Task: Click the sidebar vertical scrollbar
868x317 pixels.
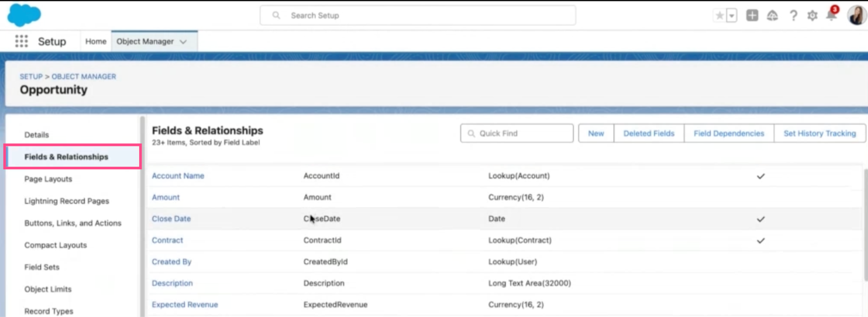Action: pos(142,216)
